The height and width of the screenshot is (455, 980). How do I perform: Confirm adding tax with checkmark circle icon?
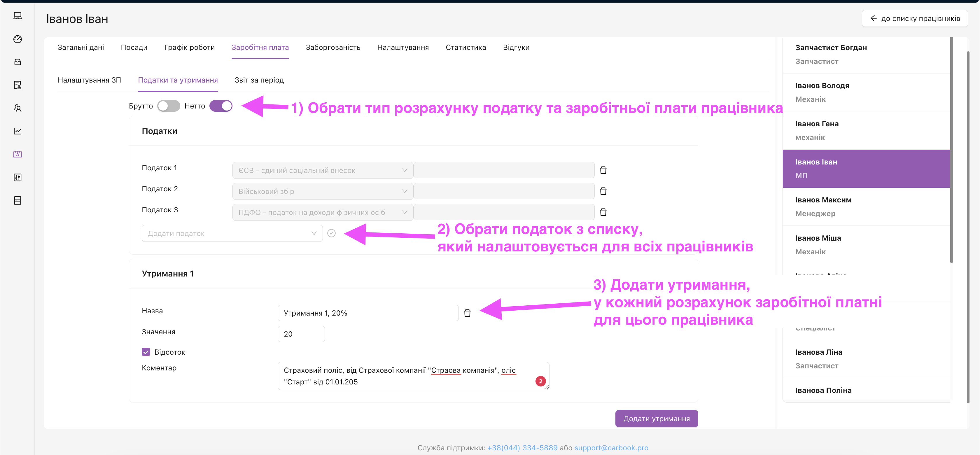(331, 233)
